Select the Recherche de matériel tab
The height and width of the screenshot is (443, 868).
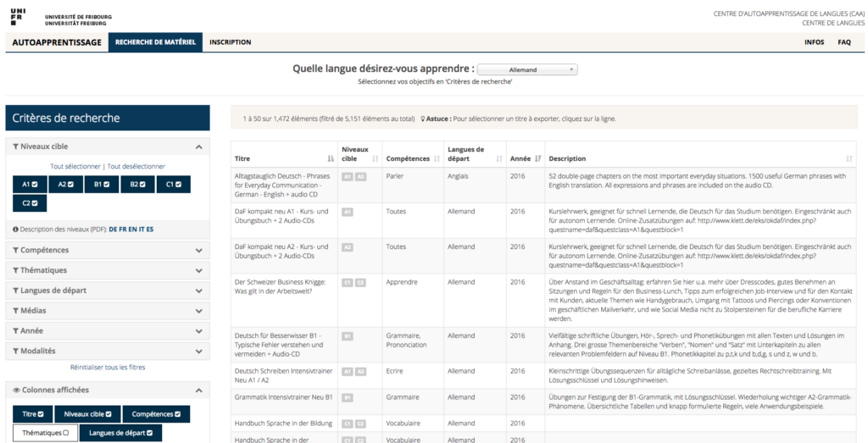pyautogui.click(x=156, y=42)
